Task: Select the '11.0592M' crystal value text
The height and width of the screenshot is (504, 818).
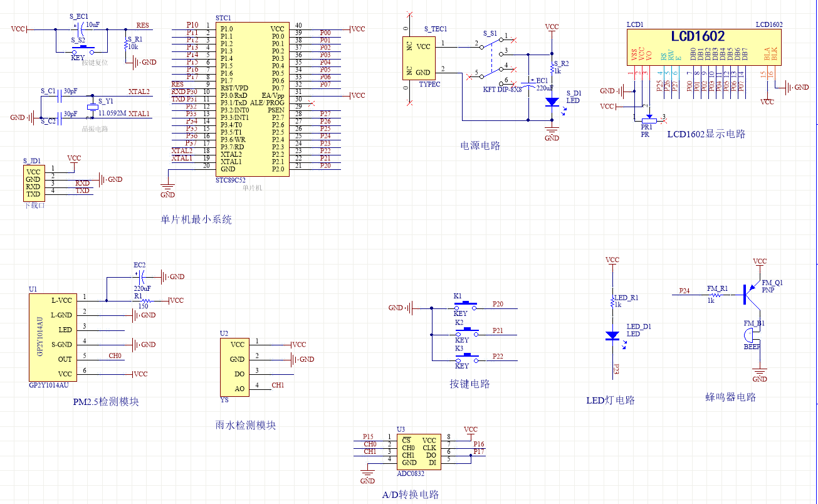Action: click(x=113, y=113)
